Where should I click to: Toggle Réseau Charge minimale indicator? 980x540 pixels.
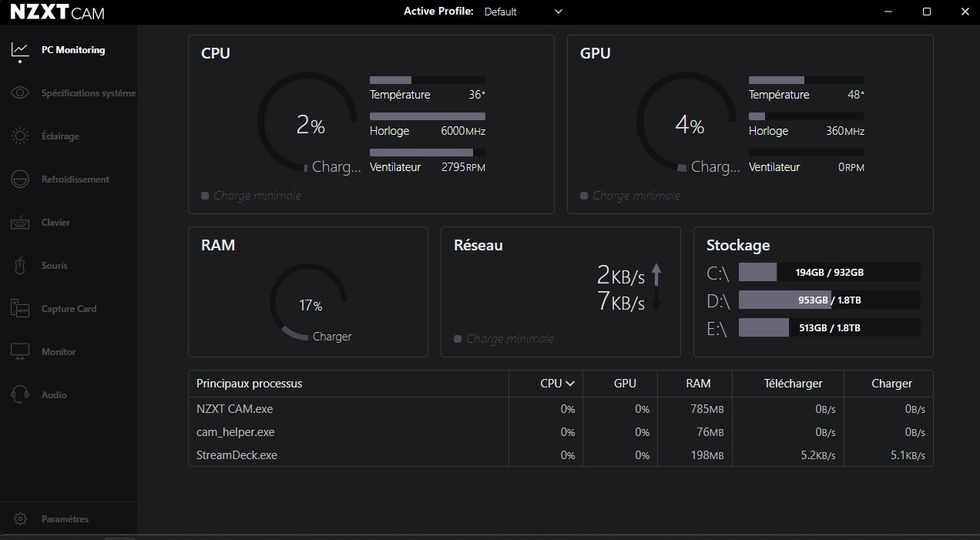458,339
